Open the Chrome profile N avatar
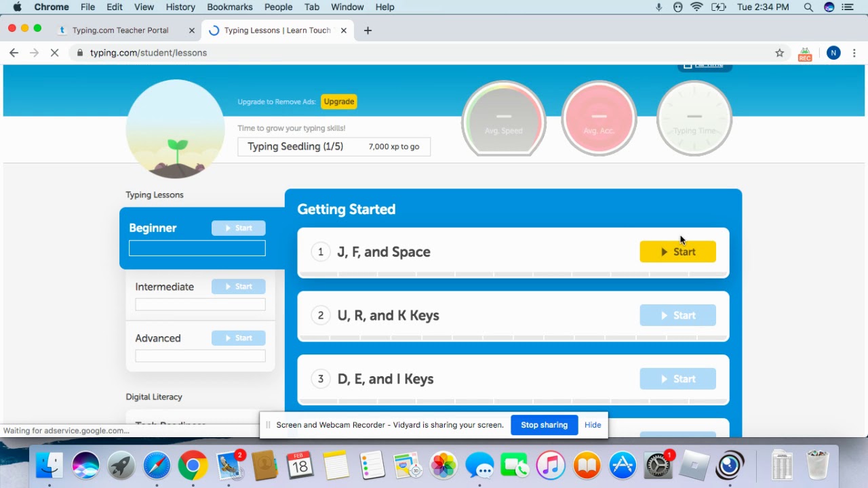The height and width of the screenshot is (488, 868). pyautogui.click(x=833, y=53)
